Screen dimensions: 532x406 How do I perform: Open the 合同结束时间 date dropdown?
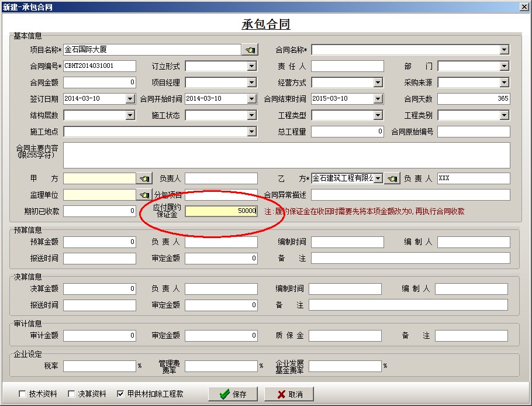378,99
